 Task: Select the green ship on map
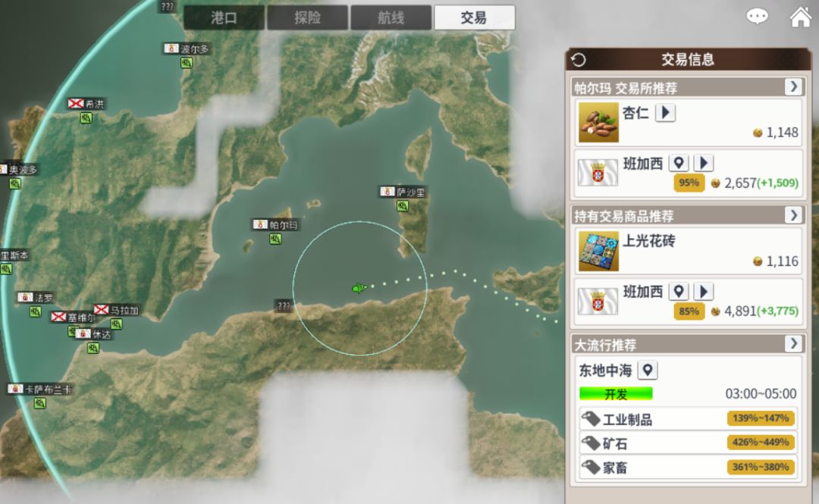click(359, 288)
